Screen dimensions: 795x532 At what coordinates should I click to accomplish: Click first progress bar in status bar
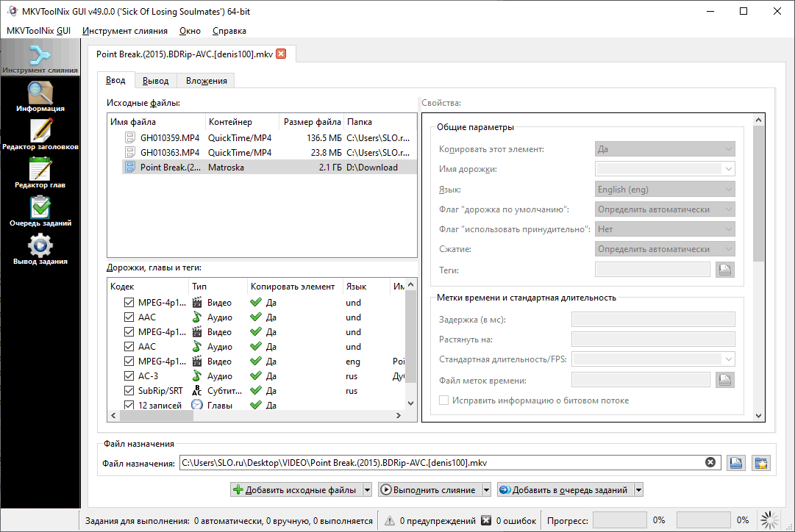coord(619,520)
